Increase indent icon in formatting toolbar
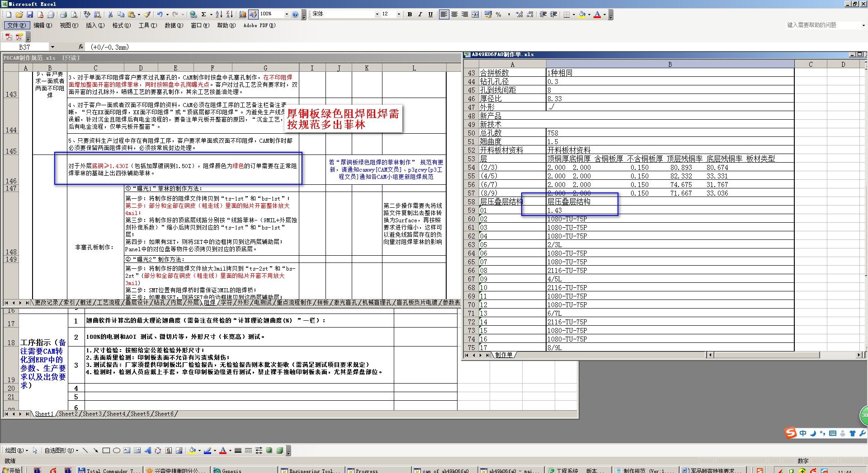This screenshot has height=473, width=868. (554, 14)
